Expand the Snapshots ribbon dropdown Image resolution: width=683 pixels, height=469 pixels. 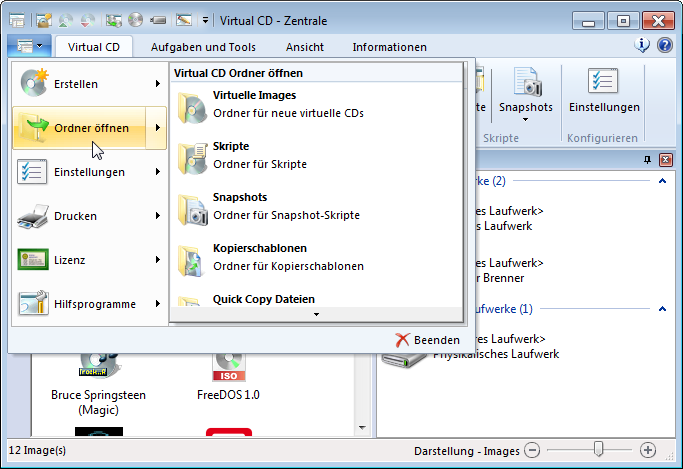pos(525,119)
